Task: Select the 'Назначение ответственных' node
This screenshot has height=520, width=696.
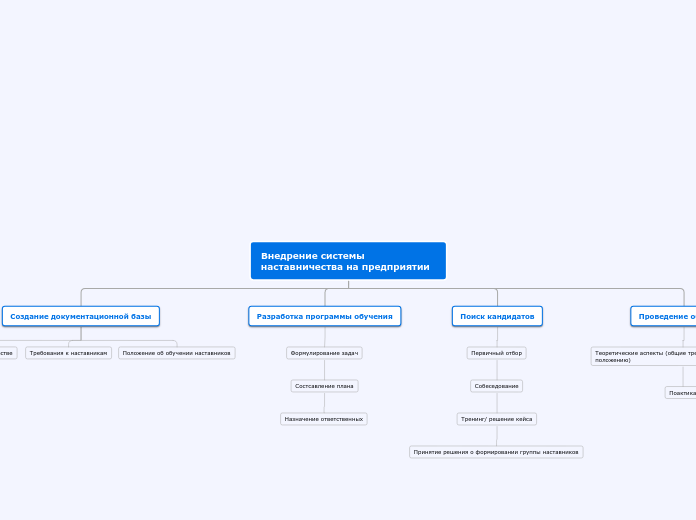Action: [x=324, y=419]
